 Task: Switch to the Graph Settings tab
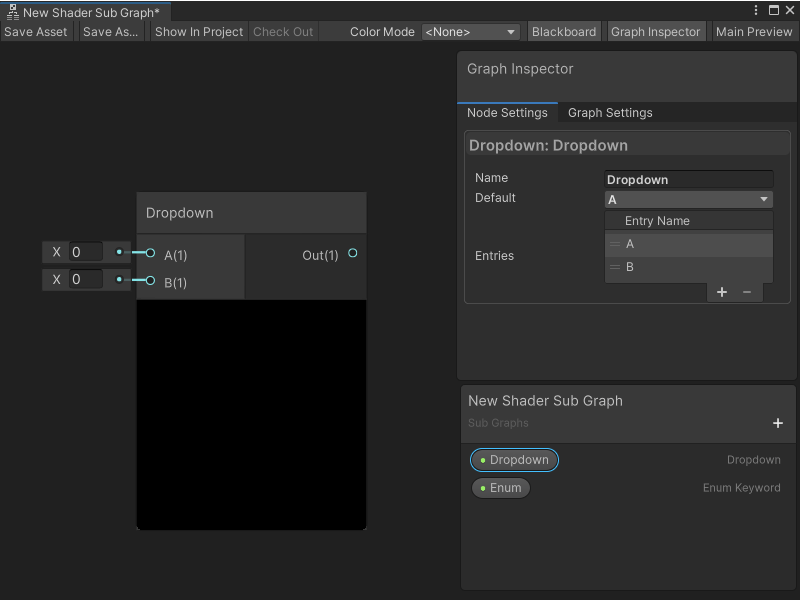609,113
